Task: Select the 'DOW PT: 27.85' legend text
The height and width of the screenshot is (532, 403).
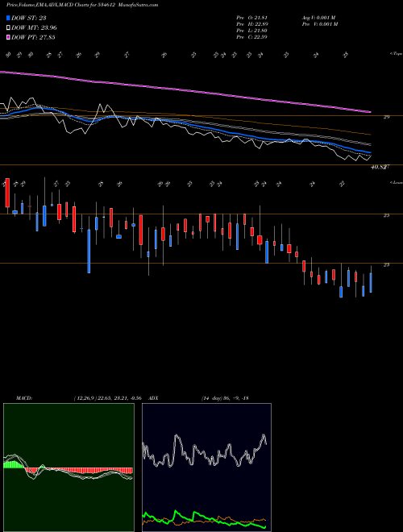Action: pyautogui.click(x=33, y=37)
